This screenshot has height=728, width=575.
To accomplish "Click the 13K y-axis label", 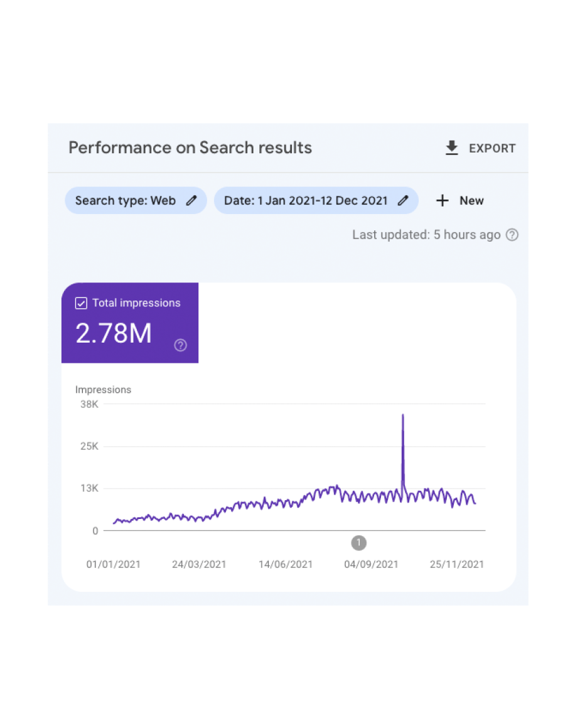I will pos(89,488).
